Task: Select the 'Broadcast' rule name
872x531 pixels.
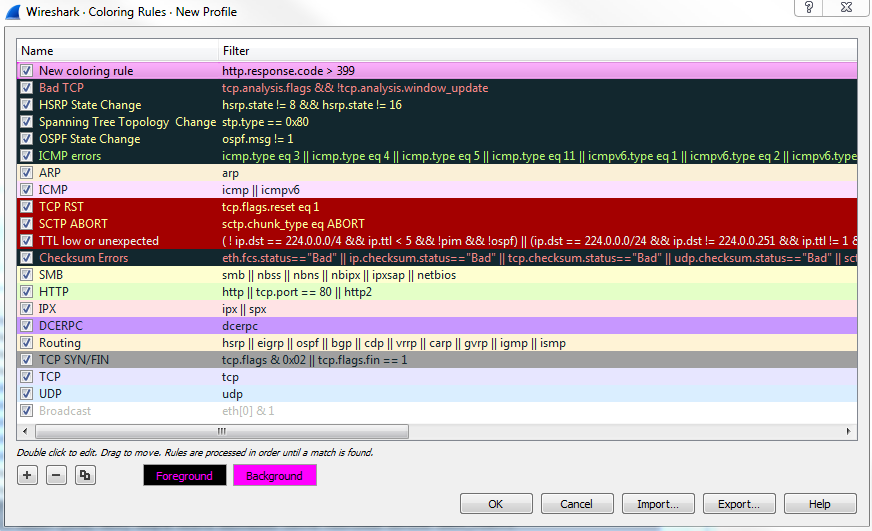Action: [x=65, y=411]
